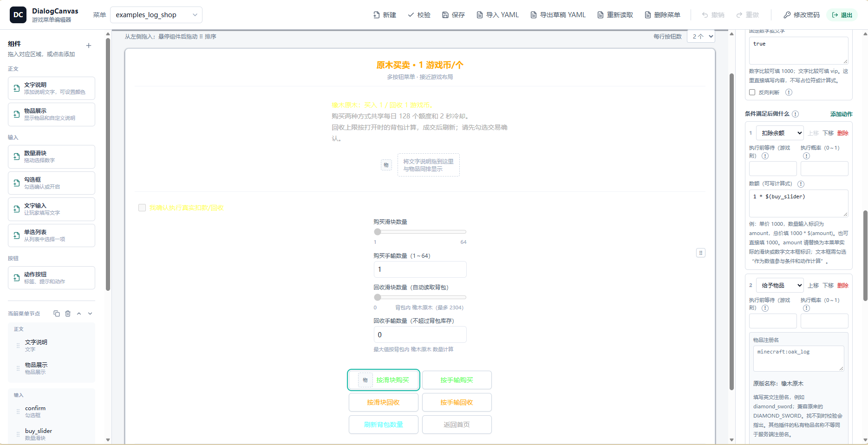Click 删除 for action 1 扣除余额

(x=842, y=133)
